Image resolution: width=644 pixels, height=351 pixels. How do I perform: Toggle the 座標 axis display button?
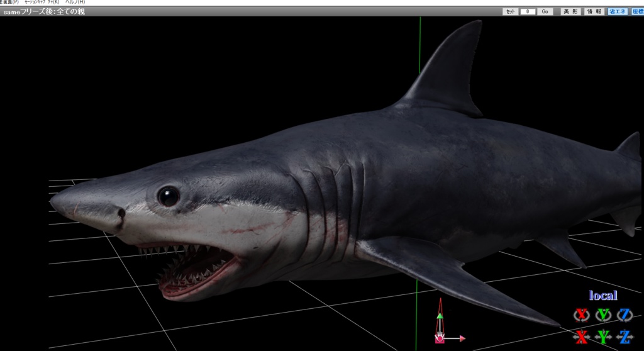point(638,11)
